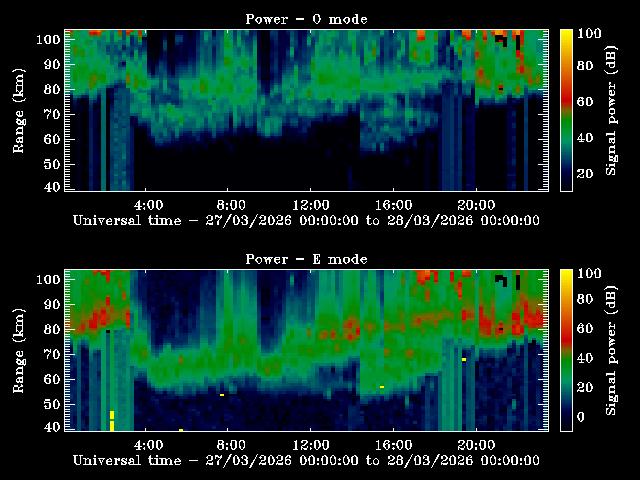Click the 60 km tick on O mode range axis
This screenshot has height=480, width=640.
[50, 139]
